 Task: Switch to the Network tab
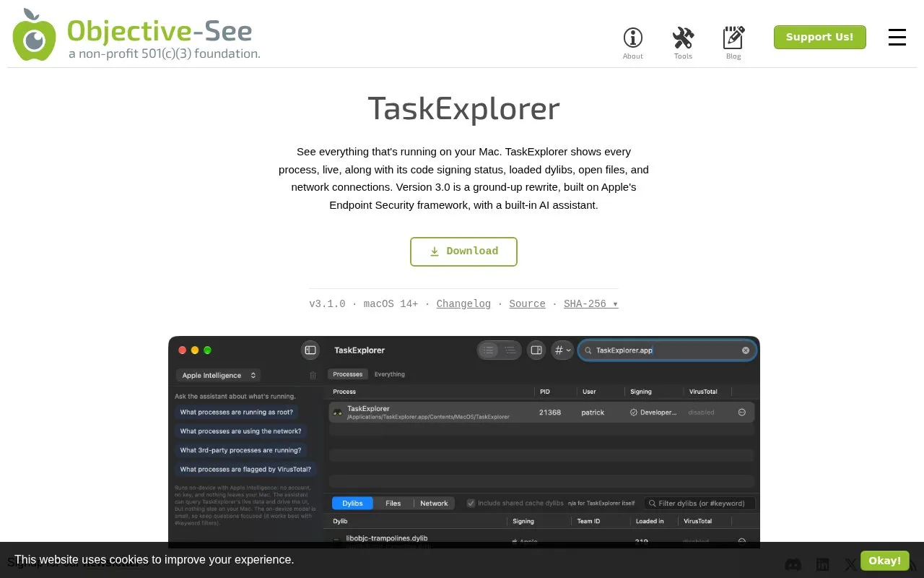[434, 504]
